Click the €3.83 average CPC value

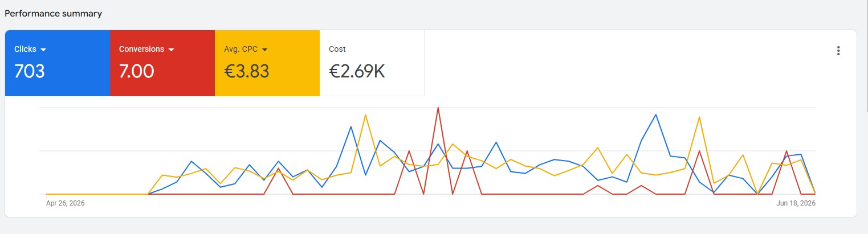(247, 71)
